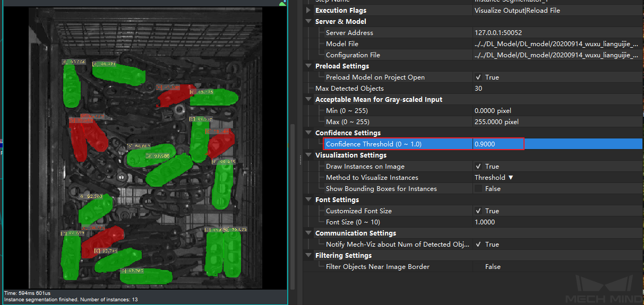Collapse the Confidence Settings group

click(x=309, y=133)
